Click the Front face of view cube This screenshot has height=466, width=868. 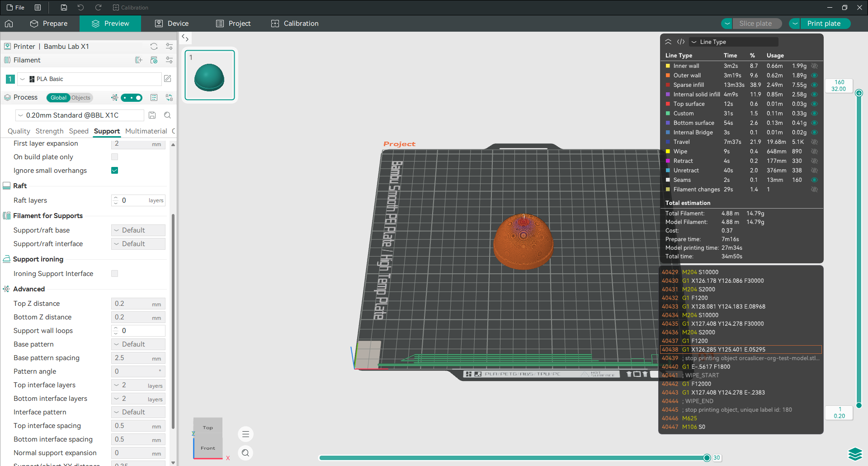(x=208, y=448)
